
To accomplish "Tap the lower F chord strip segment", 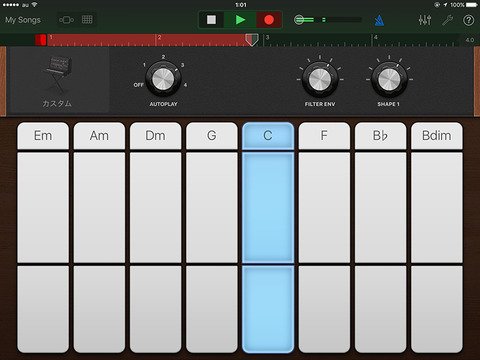I will click(x=324, y=309).
